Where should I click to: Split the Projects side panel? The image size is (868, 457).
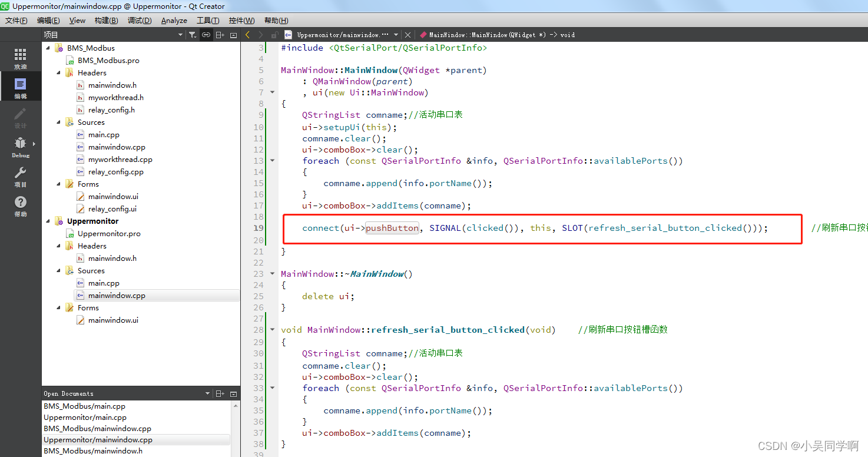[220, 35]
